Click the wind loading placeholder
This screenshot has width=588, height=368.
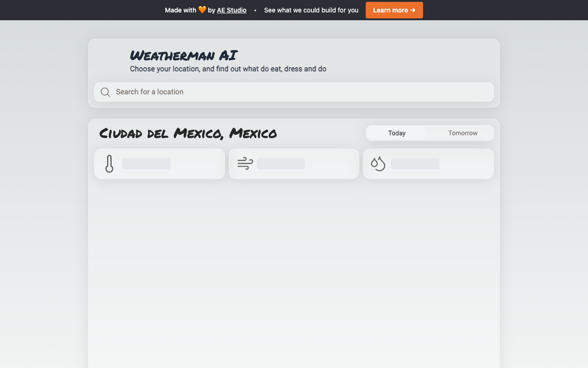coord(281,164)
